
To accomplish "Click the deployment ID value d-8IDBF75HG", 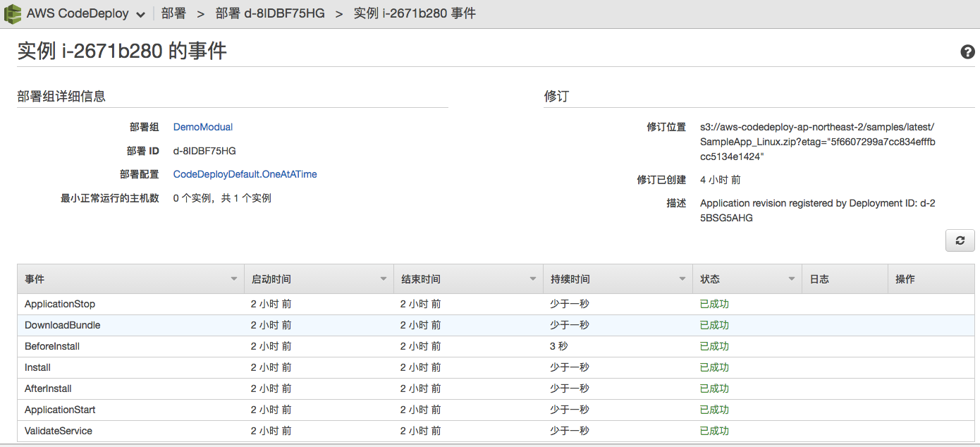I will tap(204, 151).
